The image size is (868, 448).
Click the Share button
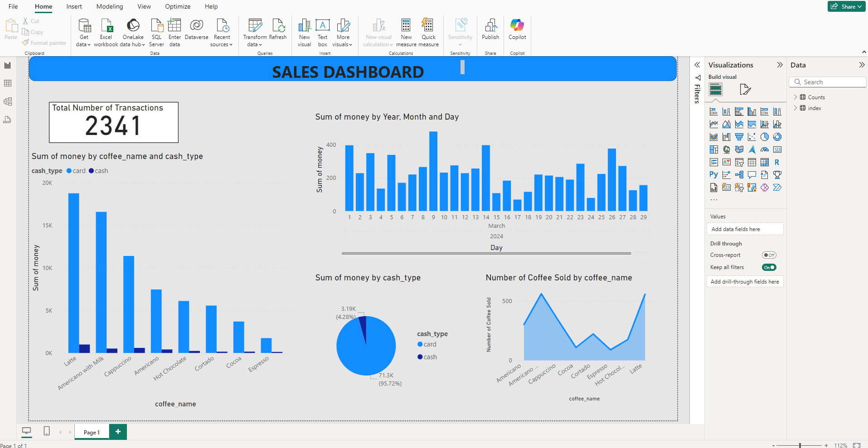point(846,6)
